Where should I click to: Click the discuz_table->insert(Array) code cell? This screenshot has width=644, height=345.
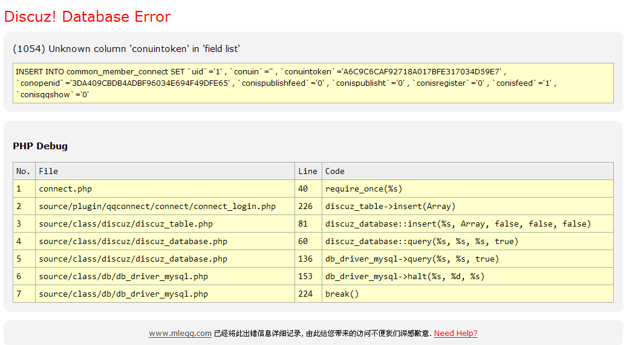pyautogui.click(x=390, y=206)
